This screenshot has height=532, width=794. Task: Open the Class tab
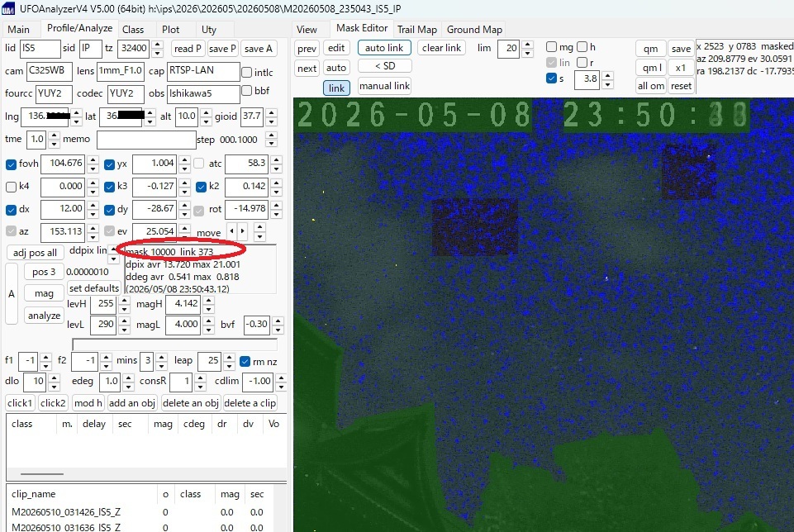pos(133,30)
